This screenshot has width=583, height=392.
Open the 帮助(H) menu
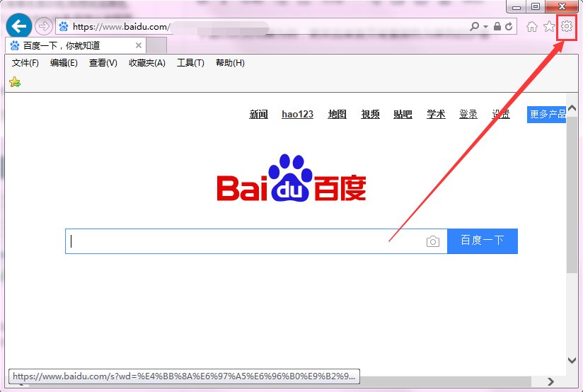click(x=230, y=63)
